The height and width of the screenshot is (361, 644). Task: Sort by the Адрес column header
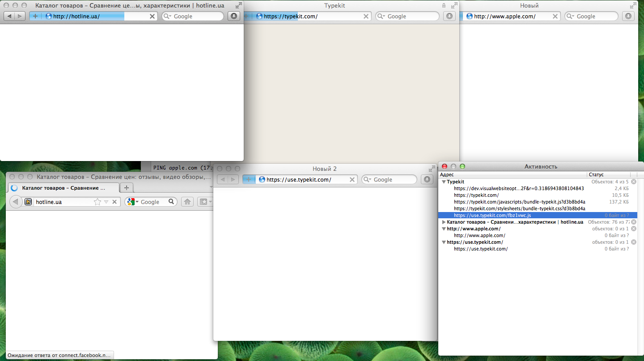pos(512,174)
